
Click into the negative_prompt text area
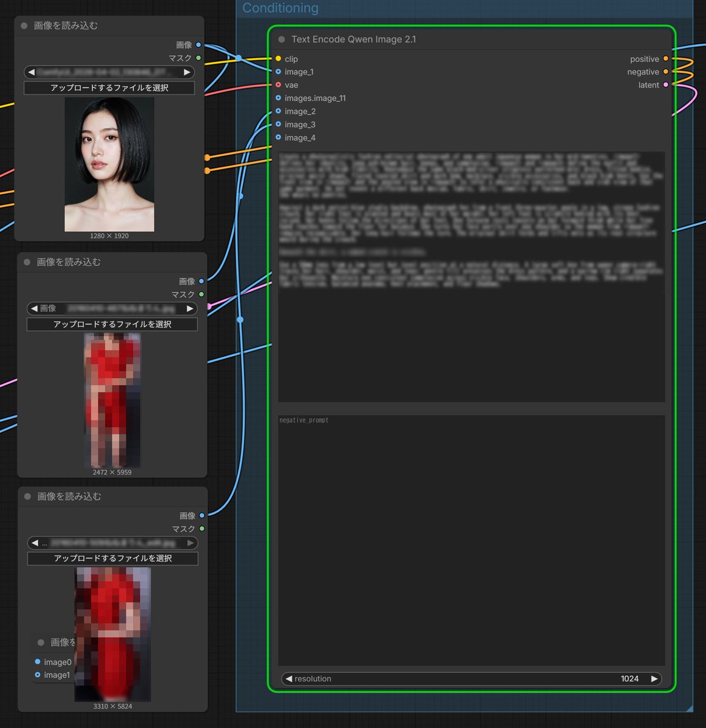472,541
